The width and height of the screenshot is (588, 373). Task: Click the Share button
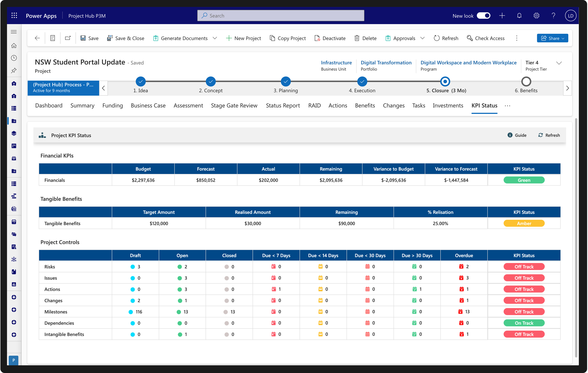coord(552,38)
